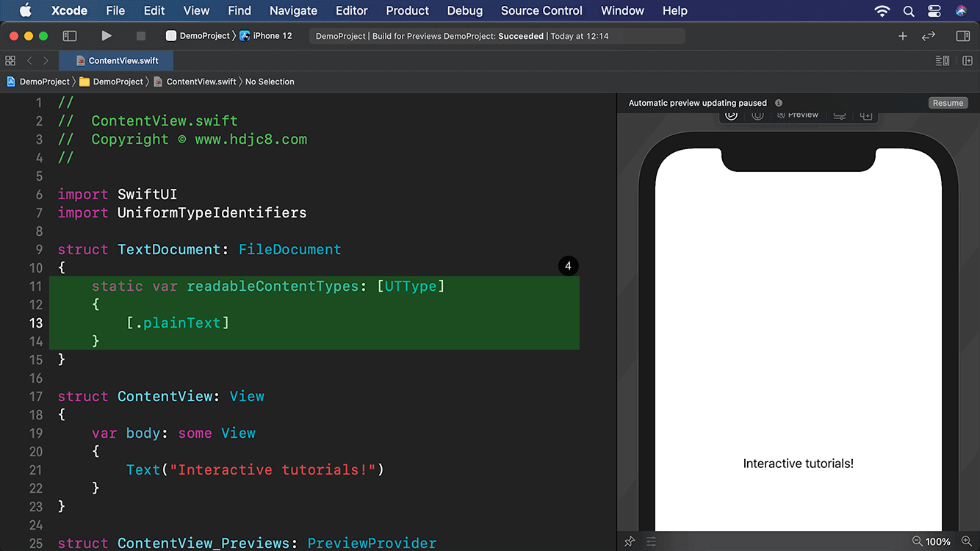This screenshot has width=980, height=551.
Task: Open the Debug menu
Action: coord(465,10)
